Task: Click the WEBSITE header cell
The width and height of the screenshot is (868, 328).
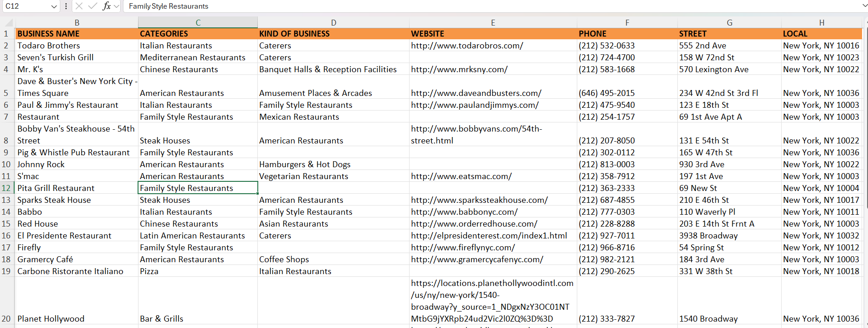Action: pyautogui.click(x=493, y=33)
